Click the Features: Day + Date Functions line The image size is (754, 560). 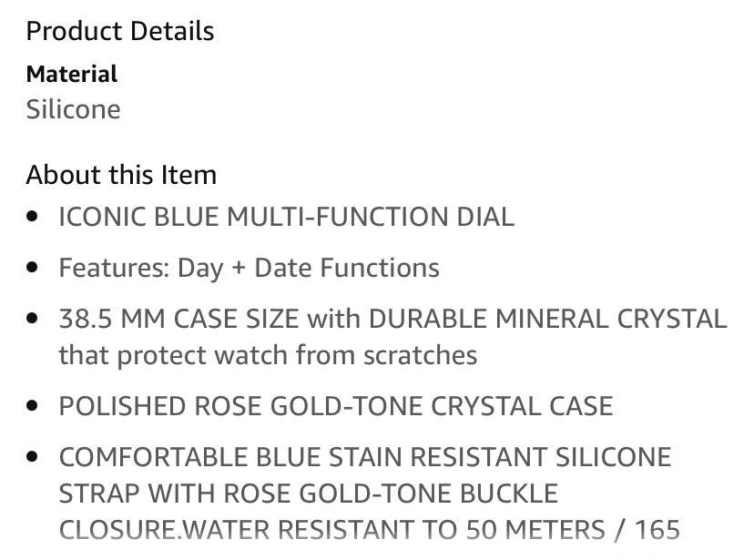coord(250,269)
